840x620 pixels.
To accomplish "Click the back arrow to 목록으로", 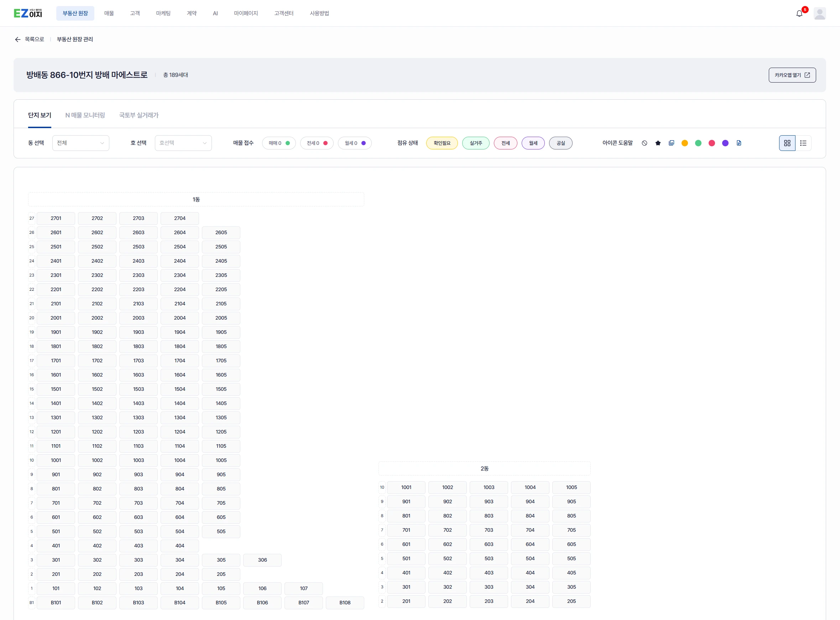I will click(18, 40).
